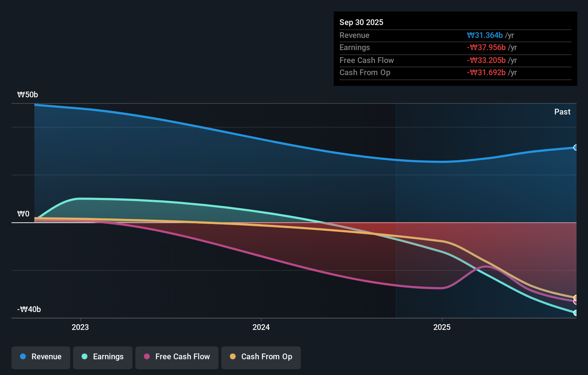This screenshot has width=588, height=375.
Task: Click the -₩40b y-axis label
Action: click(x=29, y=310)
